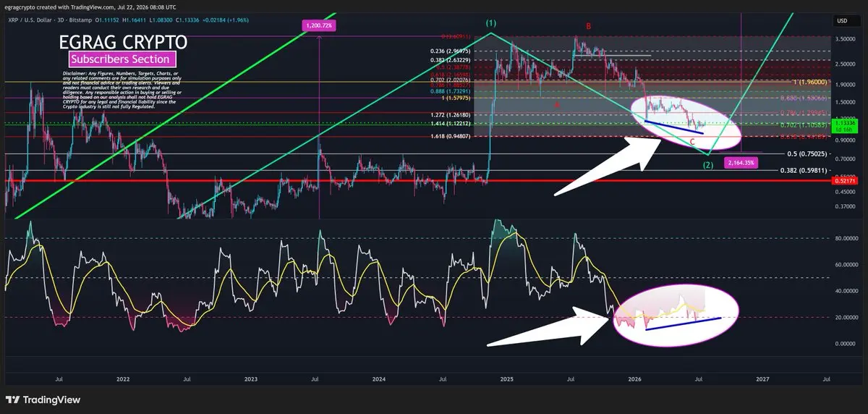Click the '1 (1.96000)' yellow level label
The width and height of the screenshot is (868, 414).
coord(812,82)
